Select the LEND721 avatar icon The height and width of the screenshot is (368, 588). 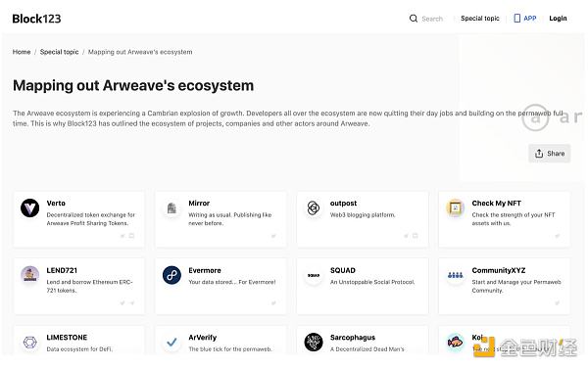(30, 274)
